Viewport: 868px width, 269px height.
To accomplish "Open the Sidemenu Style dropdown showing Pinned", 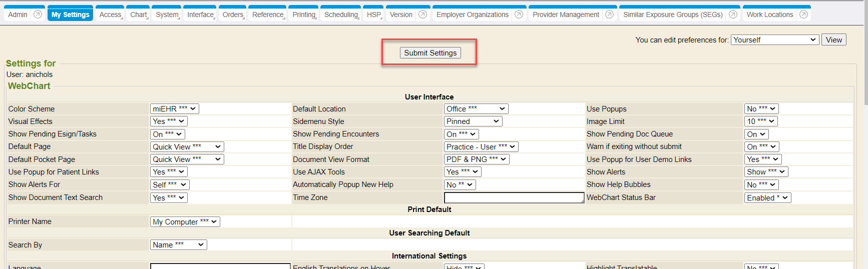I will pos(473,121).
